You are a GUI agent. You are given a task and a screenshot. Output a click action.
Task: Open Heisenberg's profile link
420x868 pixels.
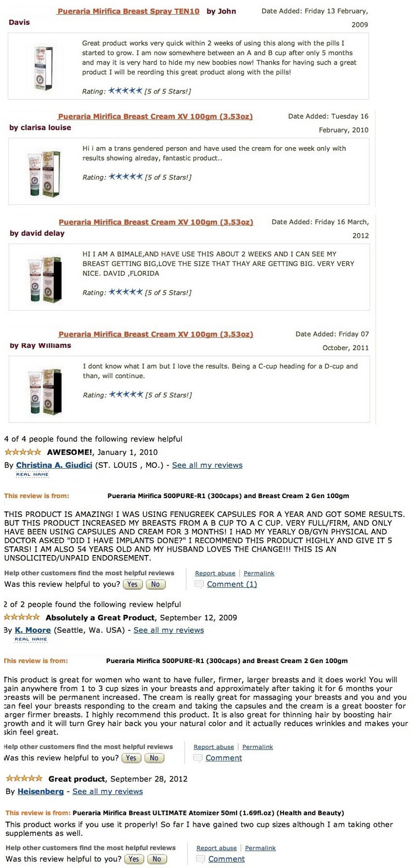click(x=40, y=791)
